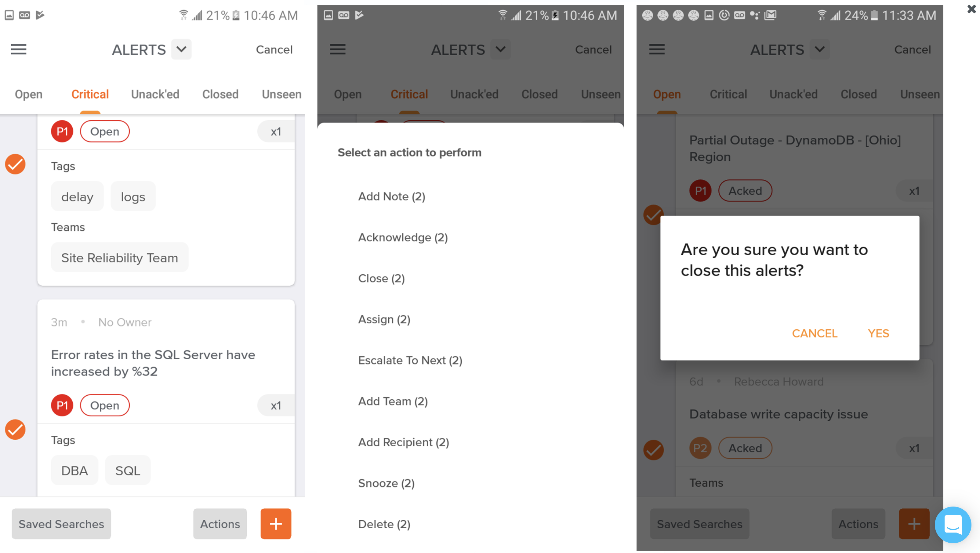
Task: Tap the hamburger menu icon on left panel
Action: point(18,49)
